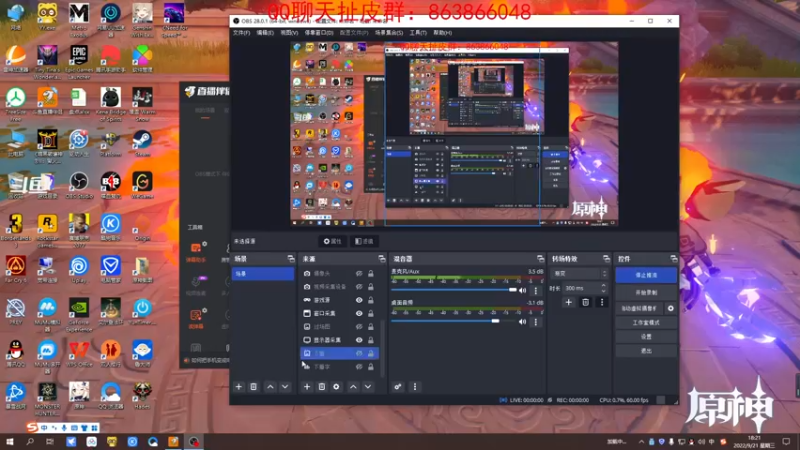Viewport: 800px width, 450px height.
Task: Select the scene entry in Scenes list
Action: click(263, 274)
